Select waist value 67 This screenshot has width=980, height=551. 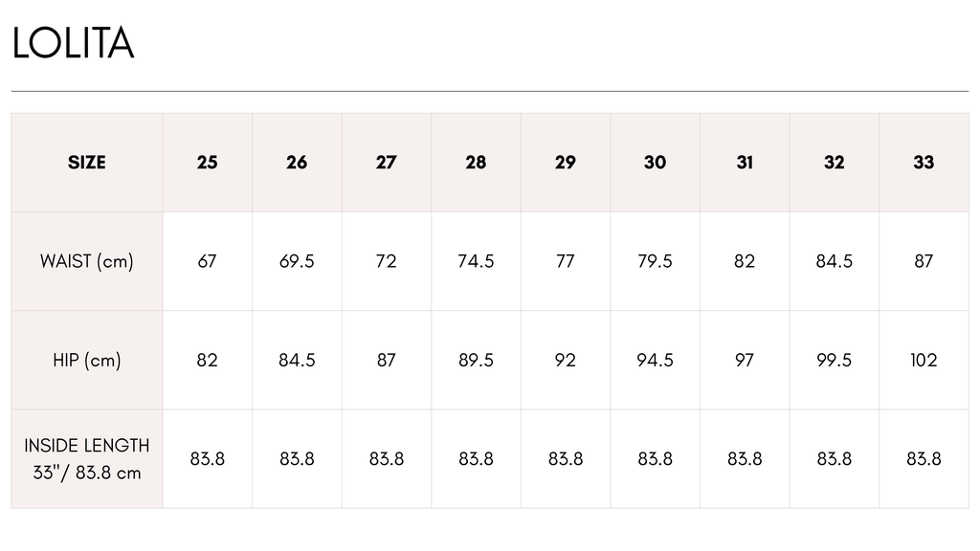coord(207,261)
